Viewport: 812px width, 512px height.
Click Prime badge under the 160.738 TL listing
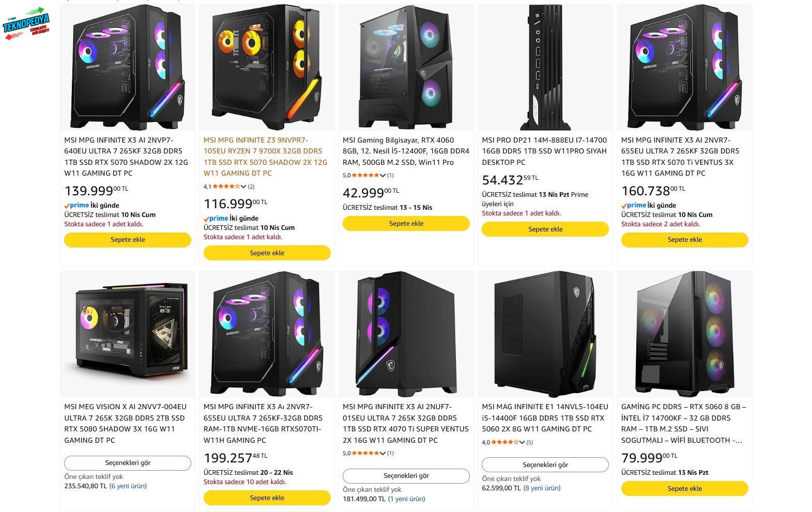[634, 205]
